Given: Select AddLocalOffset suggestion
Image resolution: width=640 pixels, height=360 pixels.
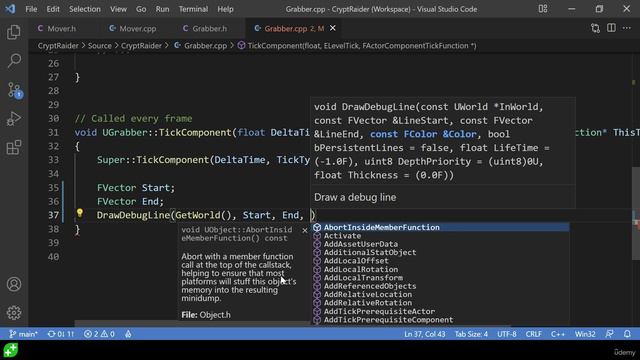Looking at the screenshot, I should 441,261.
